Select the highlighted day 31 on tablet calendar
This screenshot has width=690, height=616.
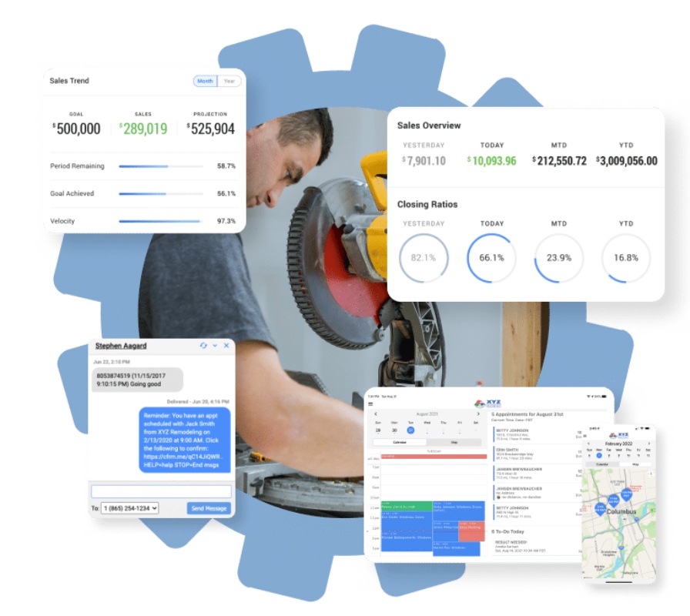coord(410,430)
